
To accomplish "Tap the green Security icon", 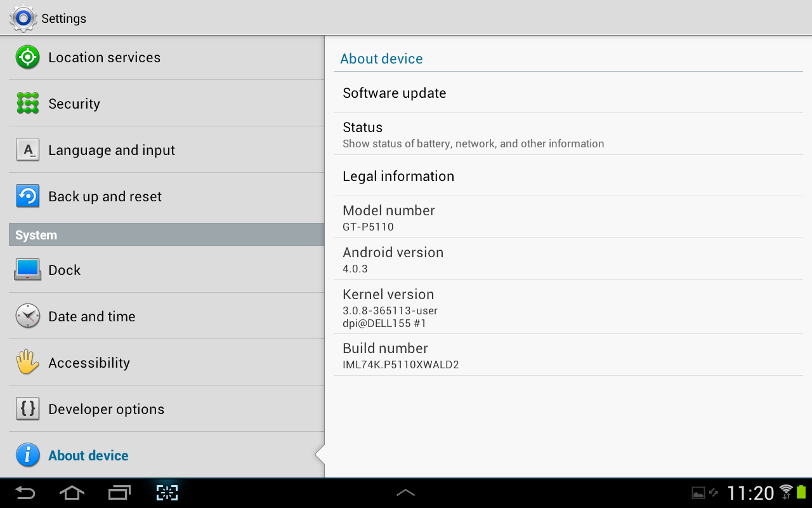I will coord(27,104).
